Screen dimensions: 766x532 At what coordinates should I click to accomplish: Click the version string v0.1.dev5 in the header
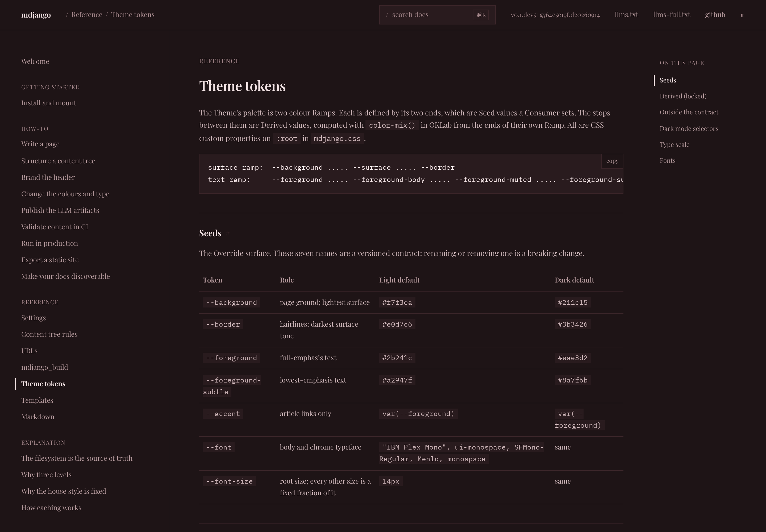(x=555, y=15)
